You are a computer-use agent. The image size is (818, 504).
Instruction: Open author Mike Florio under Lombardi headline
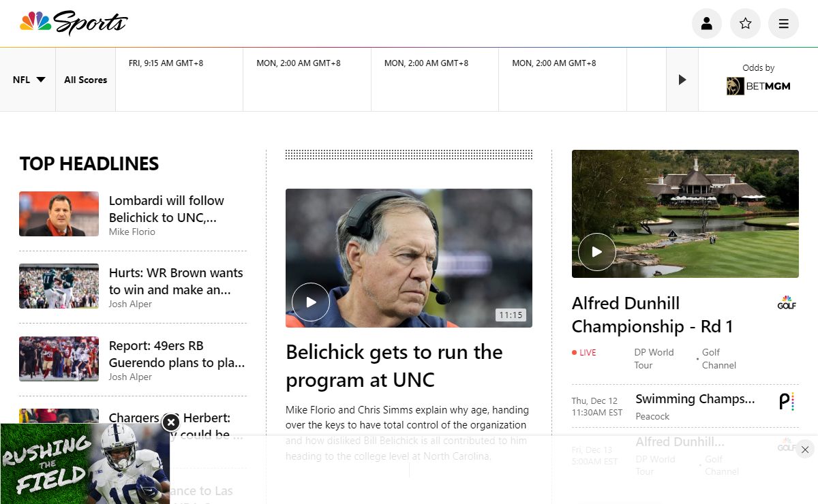click(132, 232)
